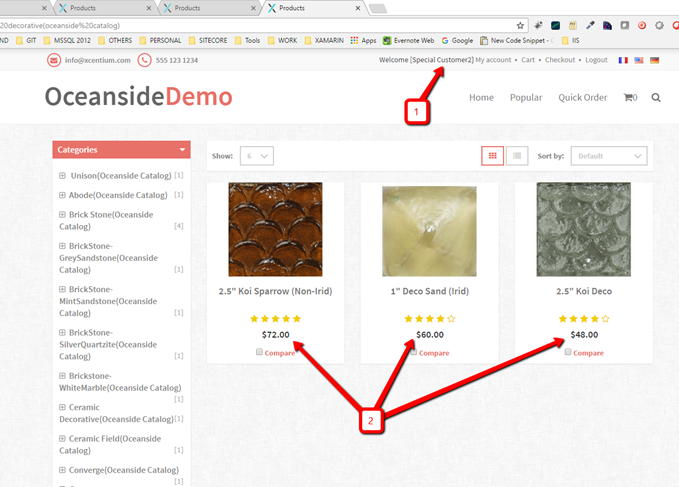Open the OTHERS bookmarks folder

pyautogui.click(x=115, y=40)
